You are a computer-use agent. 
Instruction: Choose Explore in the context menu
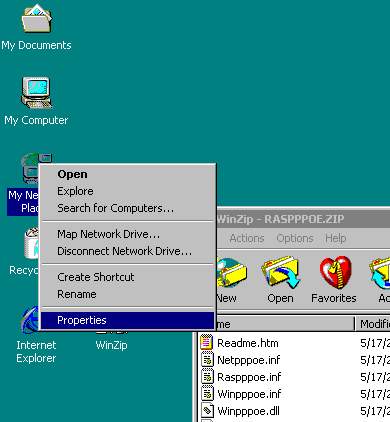point(128,191)
